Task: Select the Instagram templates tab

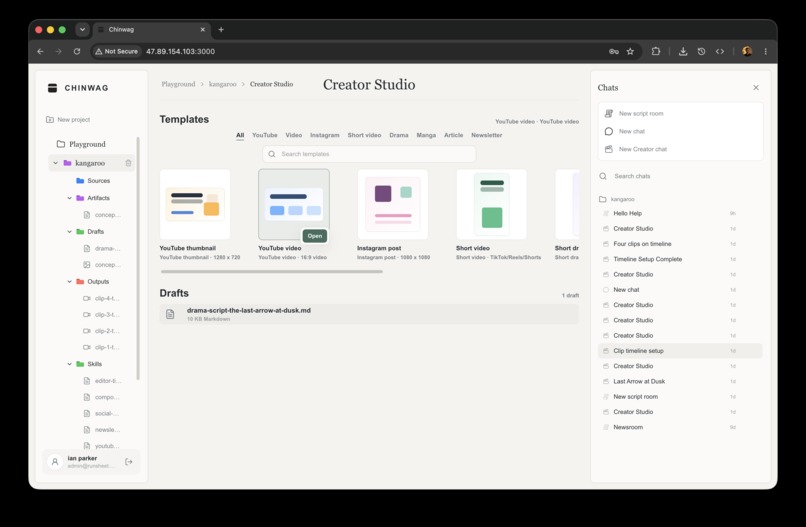Action: pyautogui.click(x=325, y=135)
